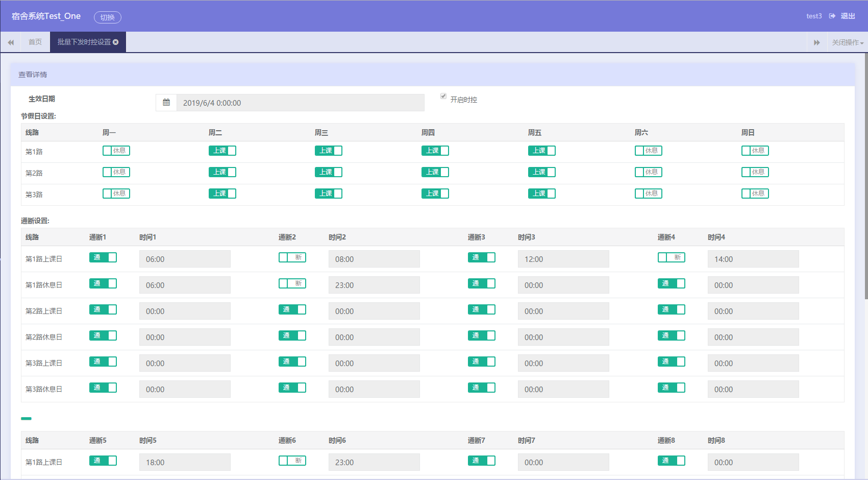This screenshot has width=868, height=480.
Task: Open the test3 user menu
Action: coord(814,16)
